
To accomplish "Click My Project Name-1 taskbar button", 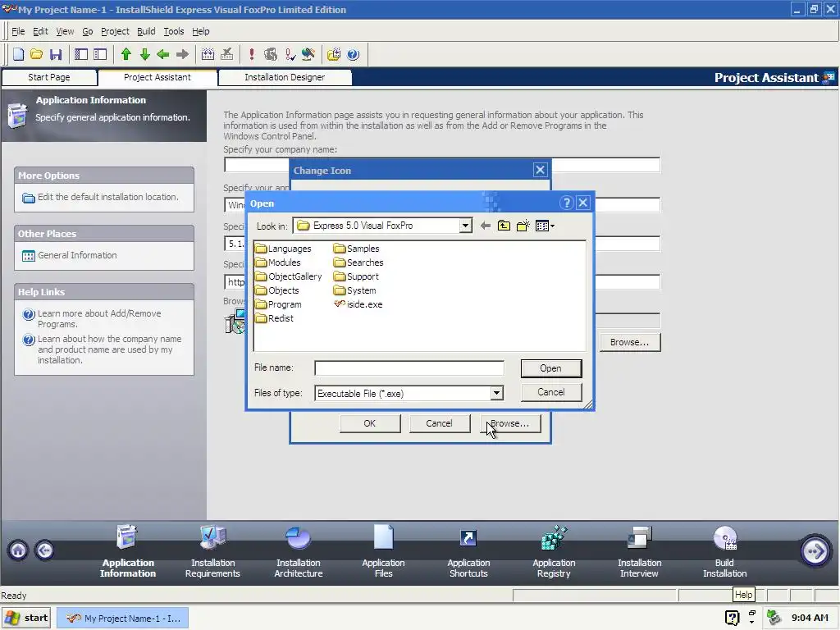I will [x=123, y=619].
